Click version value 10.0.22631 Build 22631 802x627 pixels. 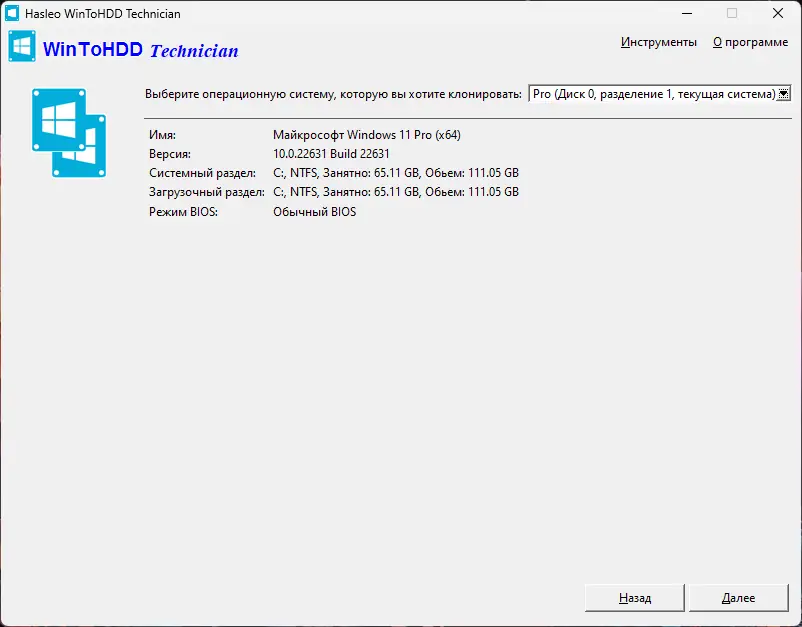[331, 154]
